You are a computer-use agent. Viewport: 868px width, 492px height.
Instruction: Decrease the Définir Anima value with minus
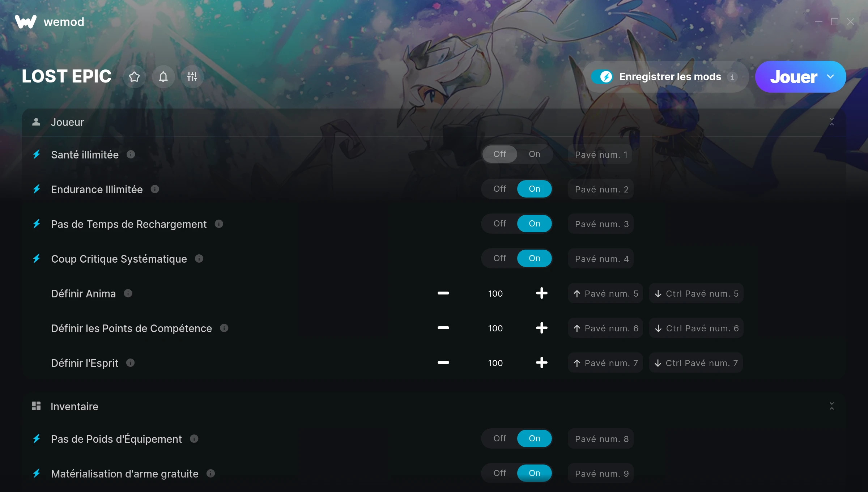443,293
